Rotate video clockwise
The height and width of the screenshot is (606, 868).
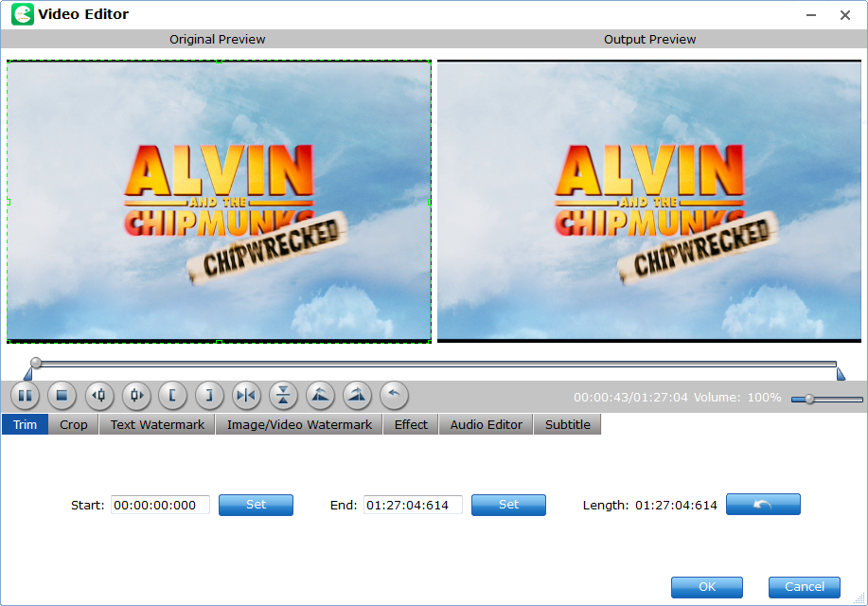click(x=357, y=396)
